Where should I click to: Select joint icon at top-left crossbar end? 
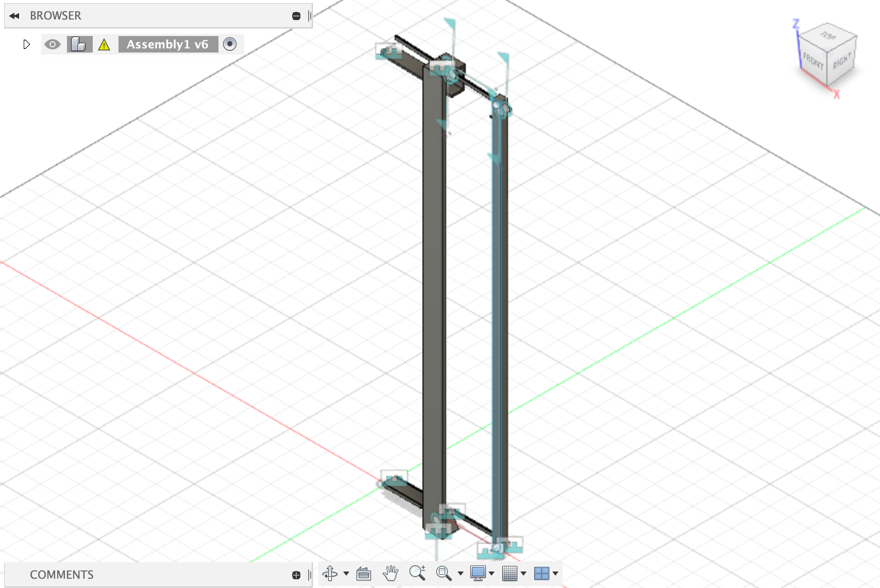coord(389,50)
